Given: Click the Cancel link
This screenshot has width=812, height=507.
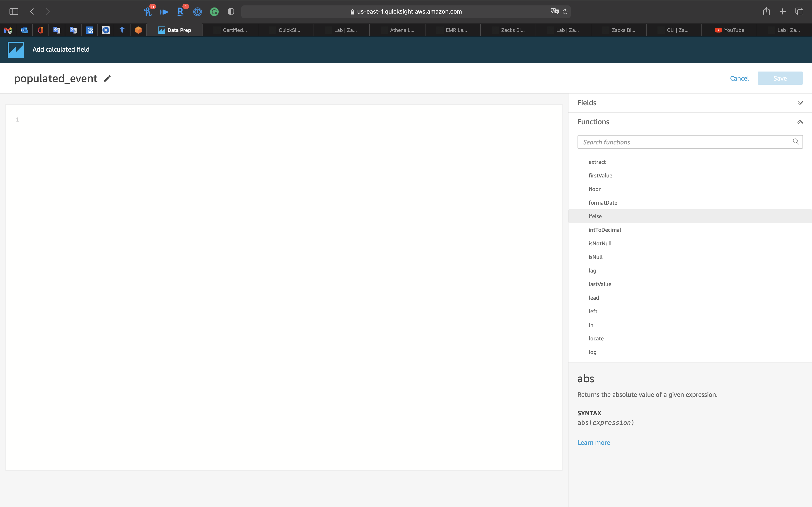Looking at the screenshot, I should [739, 79].
